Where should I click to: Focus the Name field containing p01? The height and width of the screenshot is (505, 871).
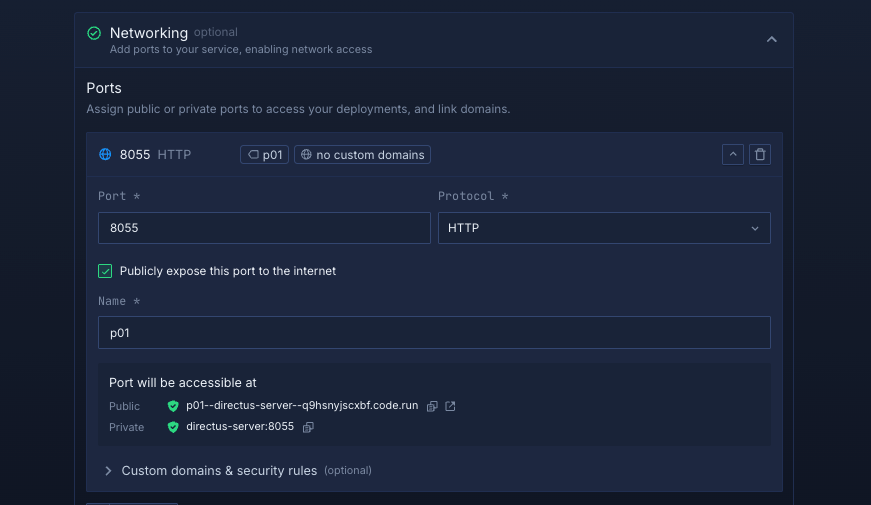click(x=434, y=333)
